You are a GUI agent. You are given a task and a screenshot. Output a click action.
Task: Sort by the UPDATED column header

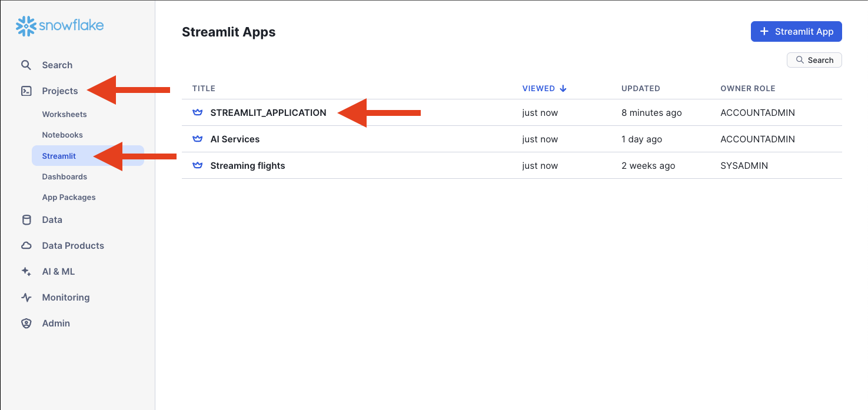pyautogui.click(x=641, y=89)
